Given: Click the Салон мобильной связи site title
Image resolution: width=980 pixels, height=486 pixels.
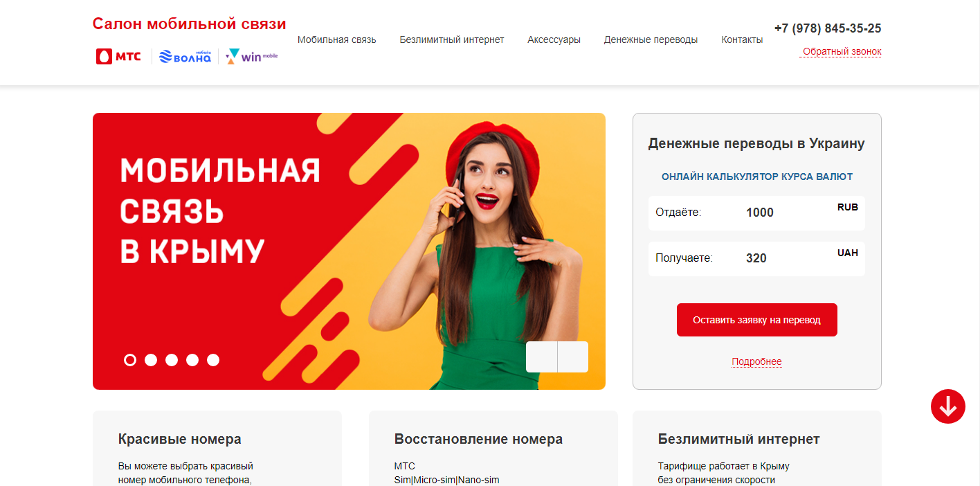Looking at the screenshot, I should [x=190, y=24].
